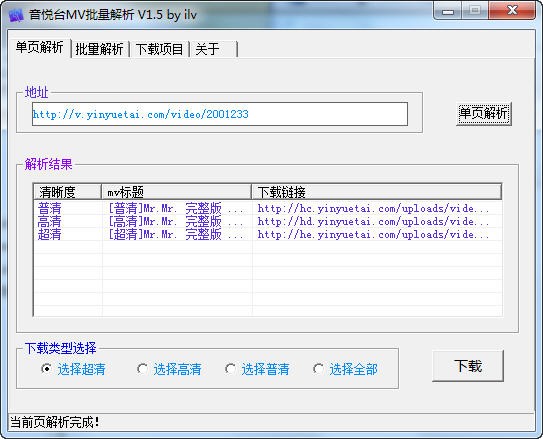Click the 下载链接 column header
The height and width of the screenshot is (439, 543).
pos(376,191)
